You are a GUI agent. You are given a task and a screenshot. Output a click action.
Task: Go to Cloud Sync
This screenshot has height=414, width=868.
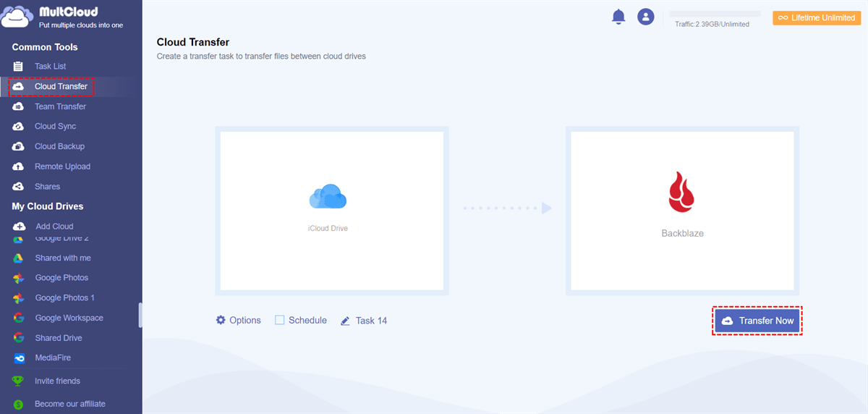(x=55, y=127)
